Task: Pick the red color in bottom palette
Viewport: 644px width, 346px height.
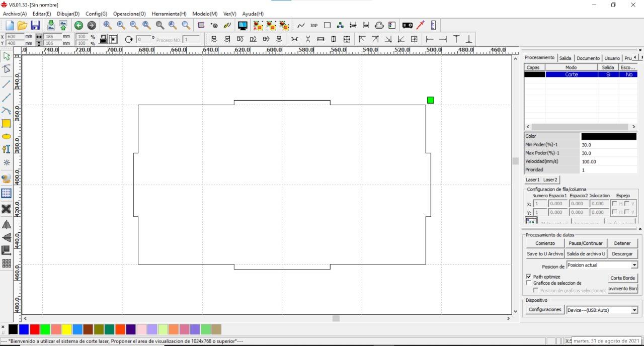Action: click(35, 329)
